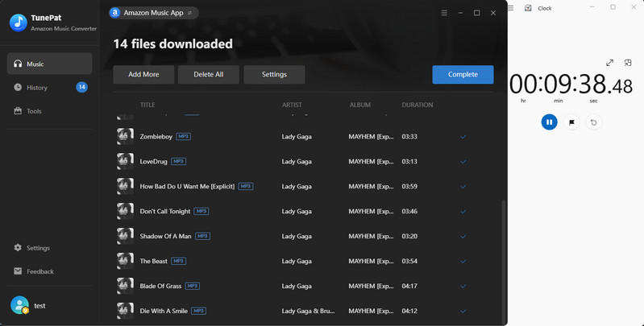Click the song list vertical scrollbar
Screen dimensions: 644x326
[504, 262]
